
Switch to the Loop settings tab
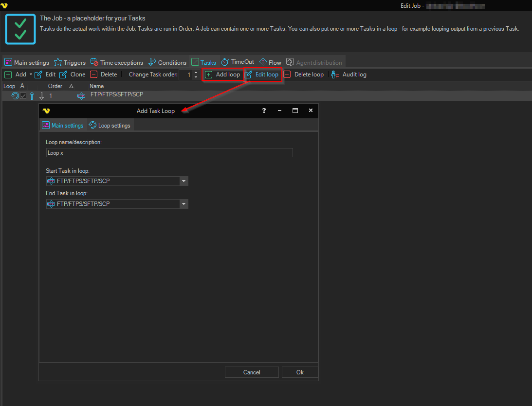[110, 125]
